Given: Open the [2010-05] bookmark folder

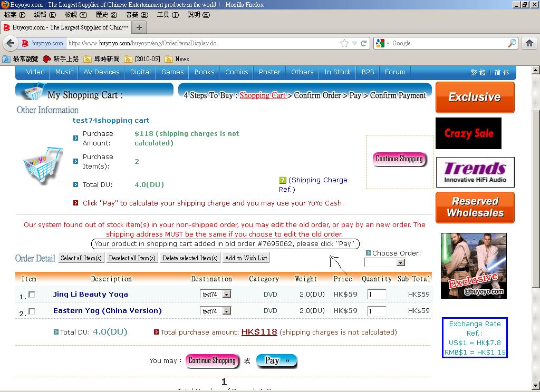Looking at the screenshot, I should coord(142,59).
